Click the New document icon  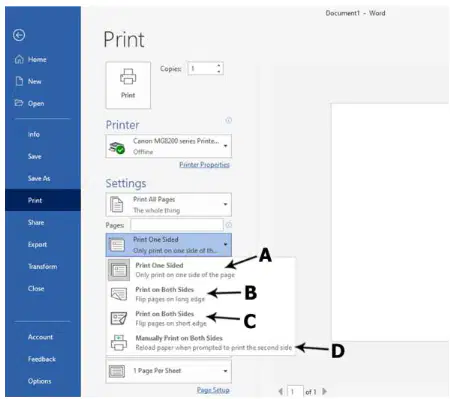point(19,81)
